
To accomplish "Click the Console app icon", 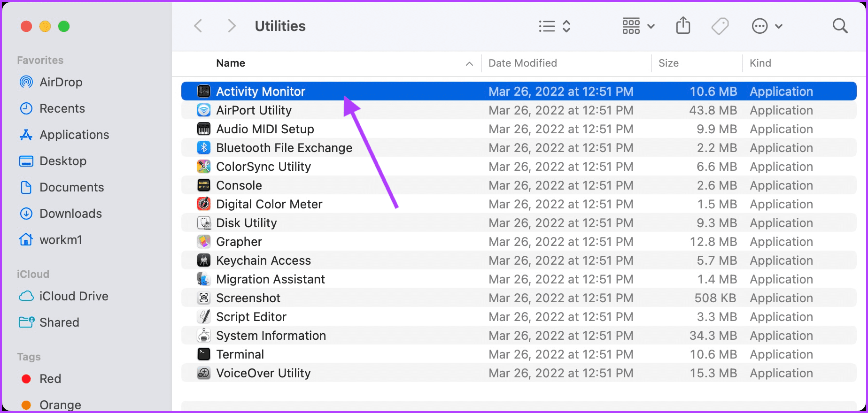I will click(204, 185).
